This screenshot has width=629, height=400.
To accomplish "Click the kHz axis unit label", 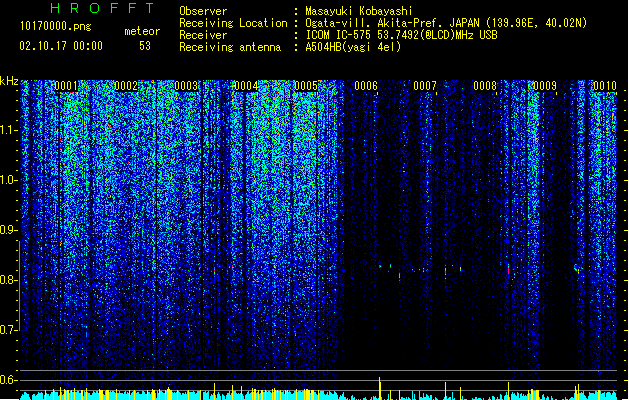I will tap(9, 81).
